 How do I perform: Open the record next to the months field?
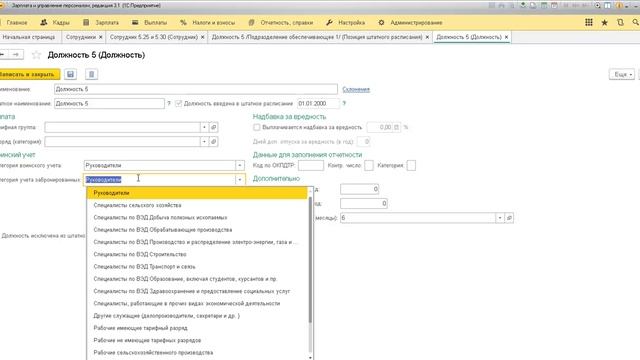[x=509, y=218]
